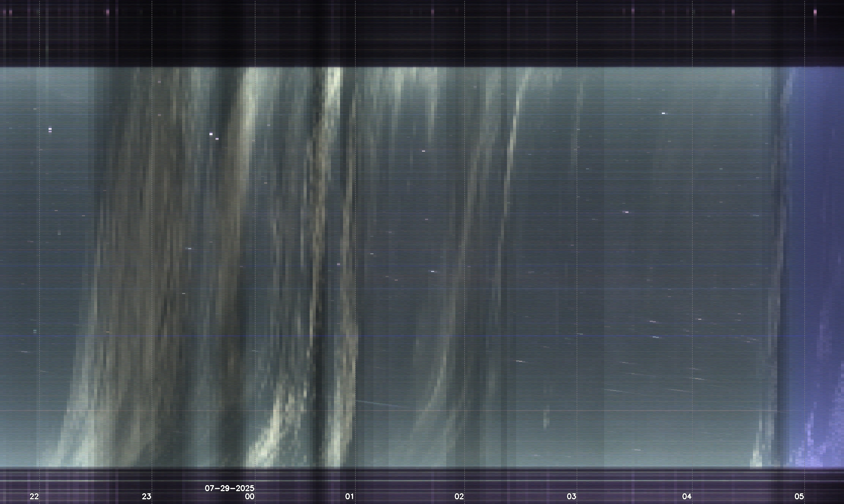Screen dimensions: 844x504
Task: Click the 03 hour label
Action: pos(571,496)
